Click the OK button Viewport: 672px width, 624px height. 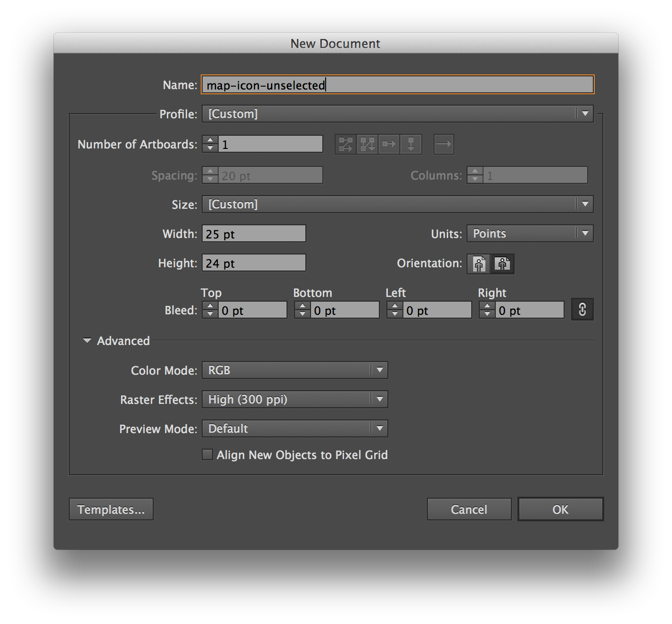point(560,509)
